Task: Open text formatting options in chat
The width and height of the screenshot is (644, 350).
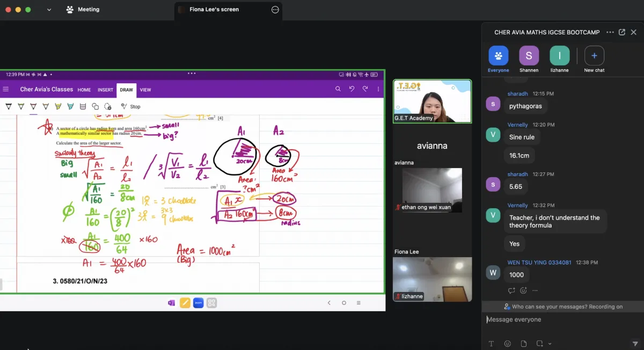Action: click(491, 344)
